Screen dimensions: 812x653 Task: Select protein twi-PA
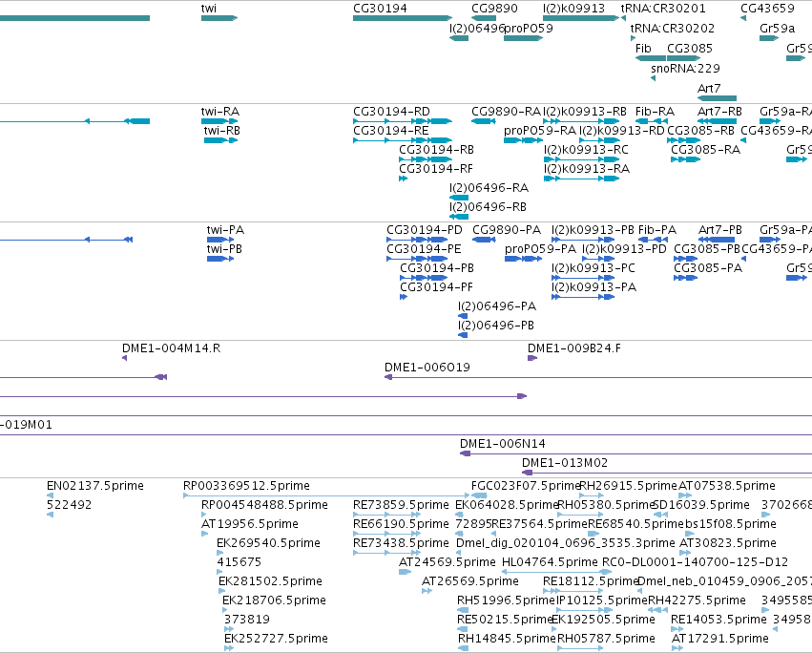pos(225,229)
